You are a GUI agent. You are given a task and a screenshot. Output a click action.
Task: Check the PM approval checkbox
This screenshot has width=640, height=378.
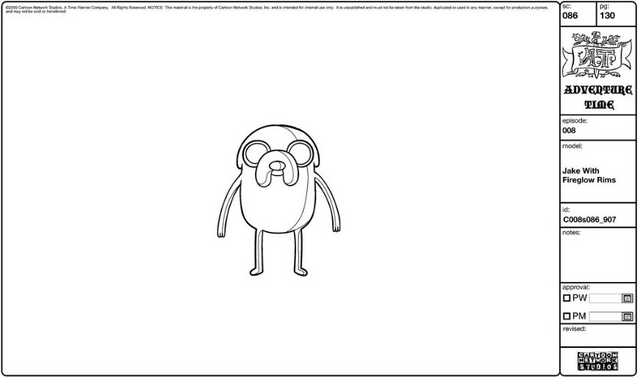(567, 316)
